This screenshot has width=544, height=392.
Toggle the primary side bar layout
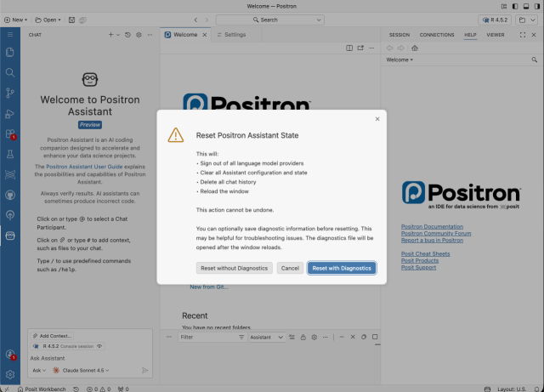click(515, 6)
